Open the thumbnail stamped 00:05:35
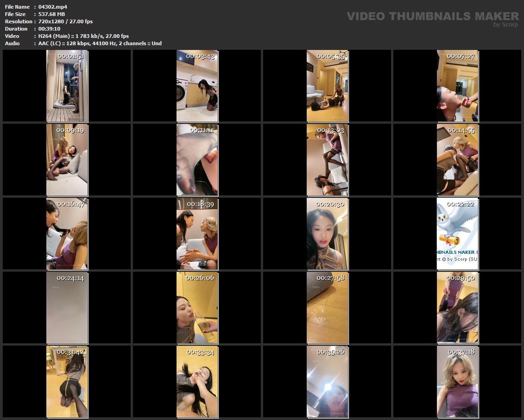The width and height of the screenshot is (524, 420). pos(327,86)
